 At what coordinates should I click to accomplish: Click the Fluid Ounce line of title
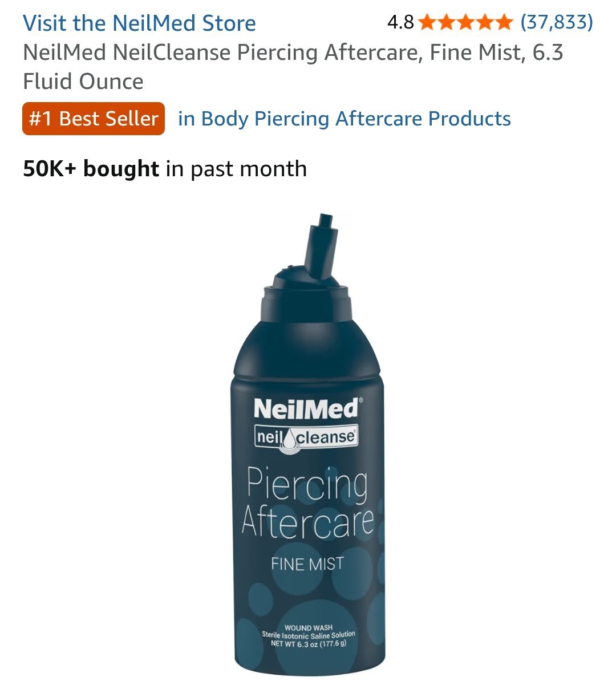83,82
